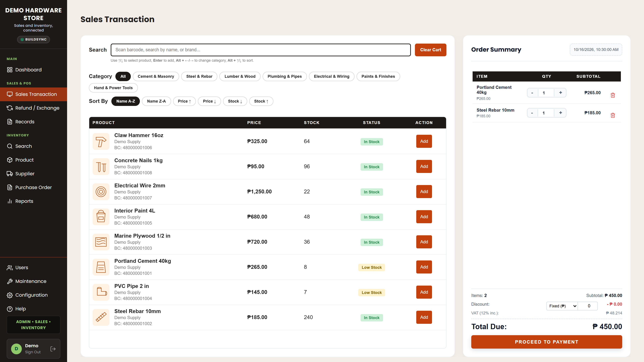Click the Concrete Nails product thumbnail
Viewport: 644px width, 362px height.
pos(101,167)
